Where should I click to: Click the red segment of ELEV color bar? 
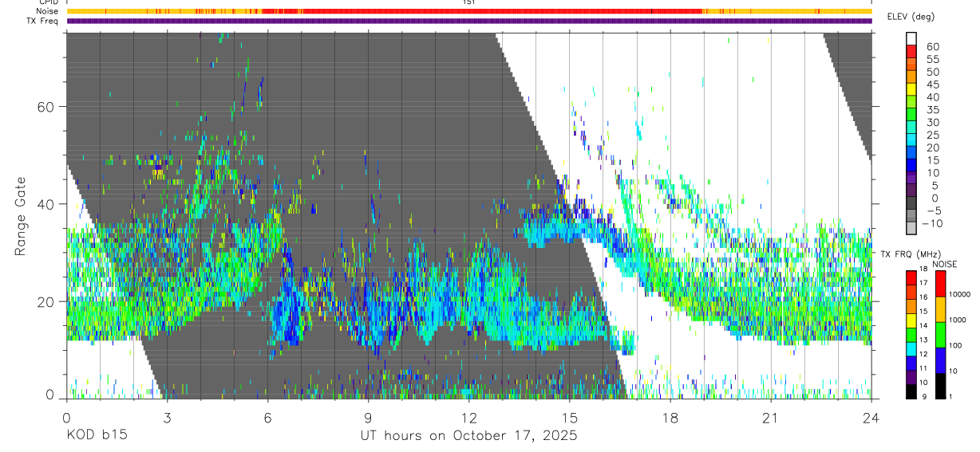(911, 52)
